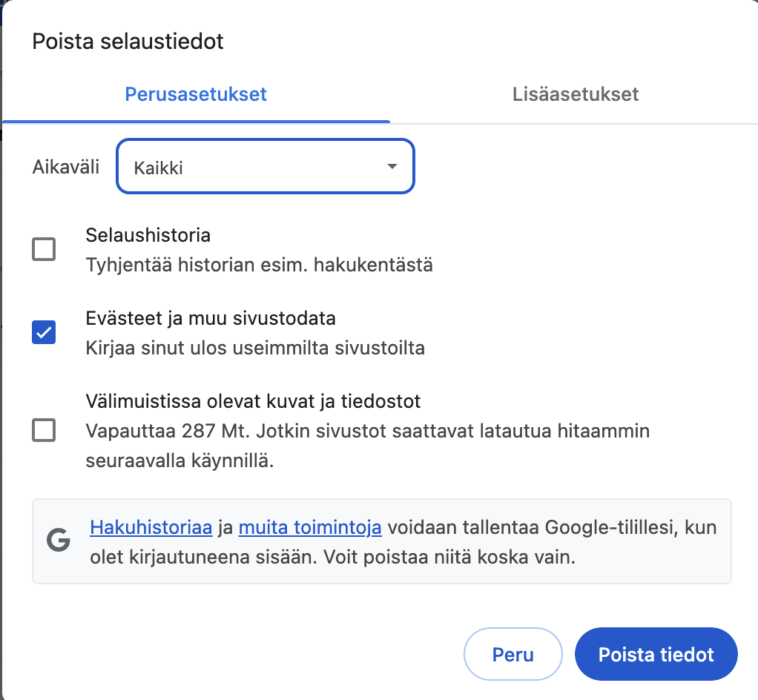Click the Evästeet ja muu sivustodata label
Viewport: 758px width, 700px height.
tap(212, 317)
